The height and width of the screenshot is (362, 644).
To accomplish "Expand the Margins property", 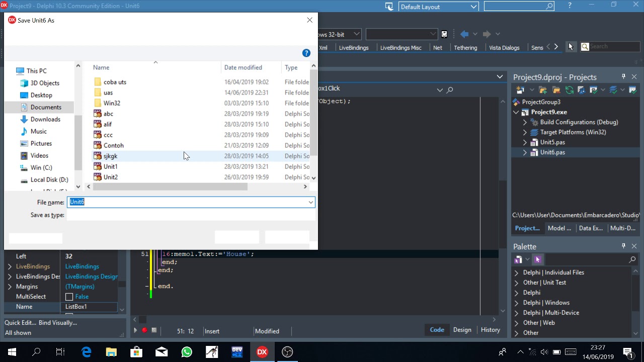I will pyautogui.click(x=10, y=287).
